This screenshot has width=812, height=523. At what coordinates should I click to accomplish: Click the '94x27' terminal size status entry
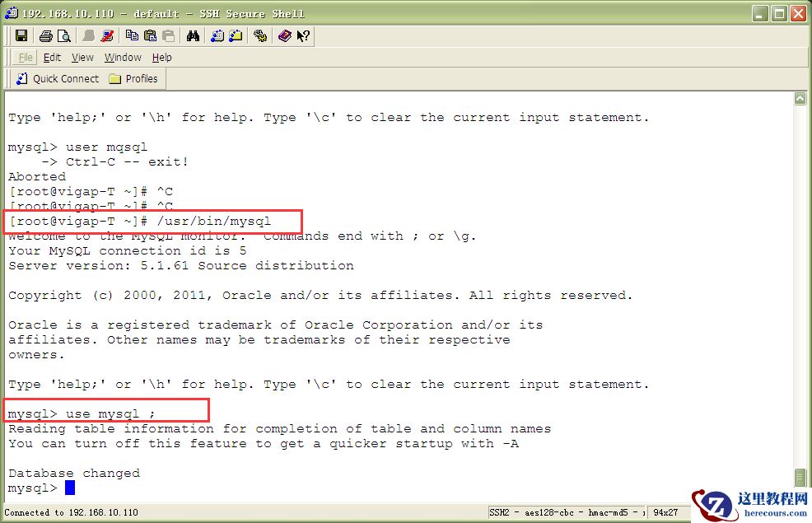[666, 512]
